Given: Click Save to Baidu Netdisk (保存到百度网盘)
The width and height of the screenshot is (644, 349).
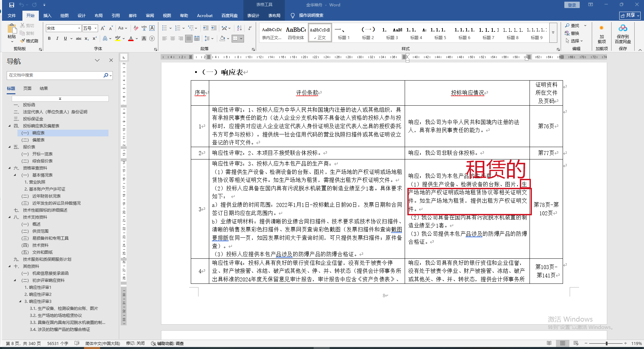Looking at the screenshot, I should click(x=623, y=33).
